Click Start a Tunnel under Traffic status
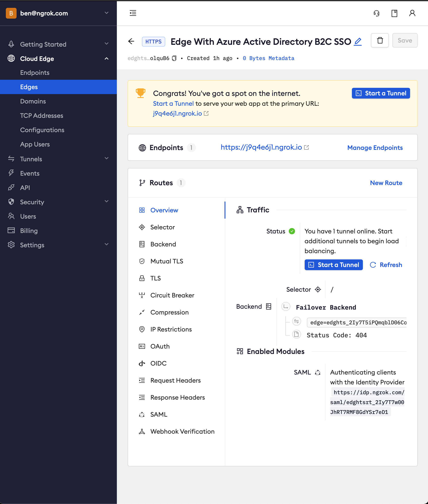 [334, 265]
